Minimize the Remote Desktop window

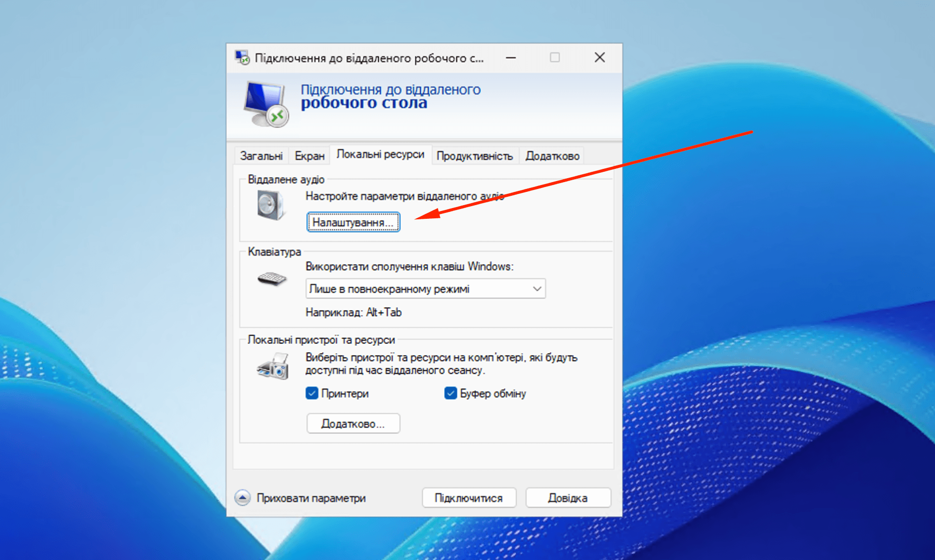click(511, 58)
